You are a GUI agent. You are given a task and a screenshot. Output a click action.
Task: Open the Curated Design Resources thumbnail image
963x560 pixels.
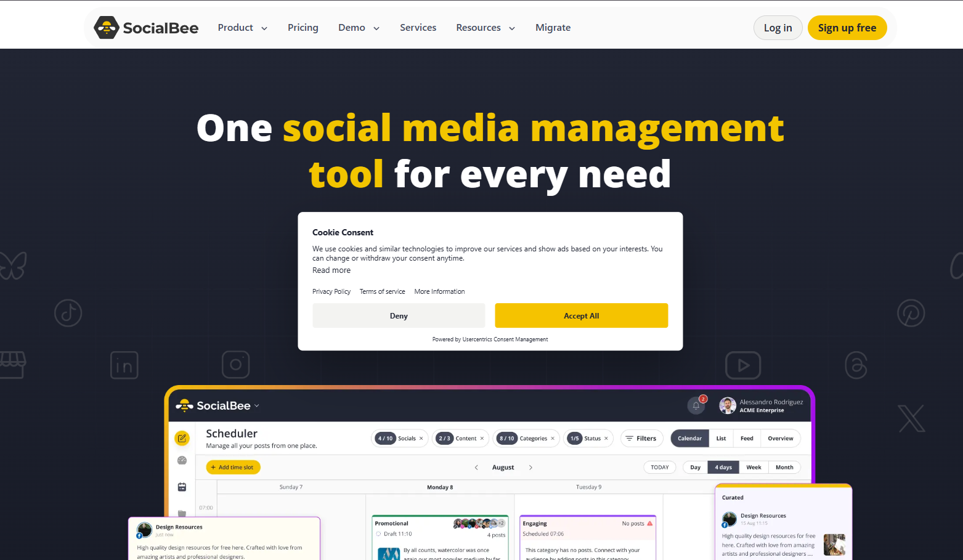pos(834,545)
